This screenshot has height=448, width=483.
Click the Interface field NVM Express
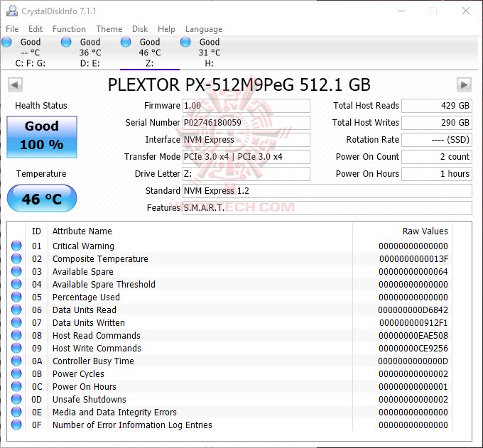coord(246,140)
